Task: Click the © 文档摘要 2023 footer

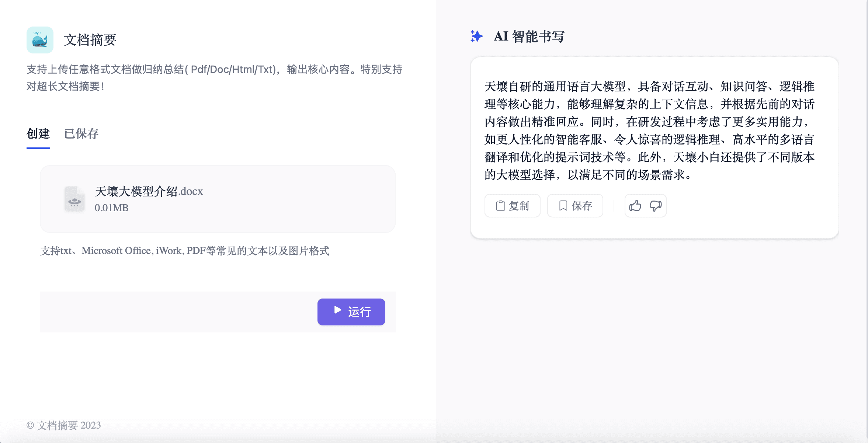Action: pyautogui.click(x=63, y=425)
